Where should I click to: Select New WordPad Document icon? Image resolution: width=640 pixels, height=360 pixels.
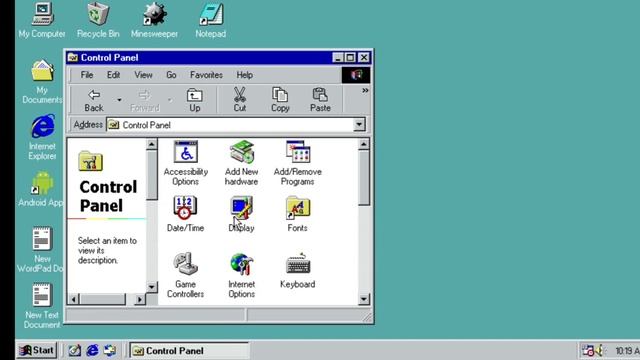[x=41, y=249]
